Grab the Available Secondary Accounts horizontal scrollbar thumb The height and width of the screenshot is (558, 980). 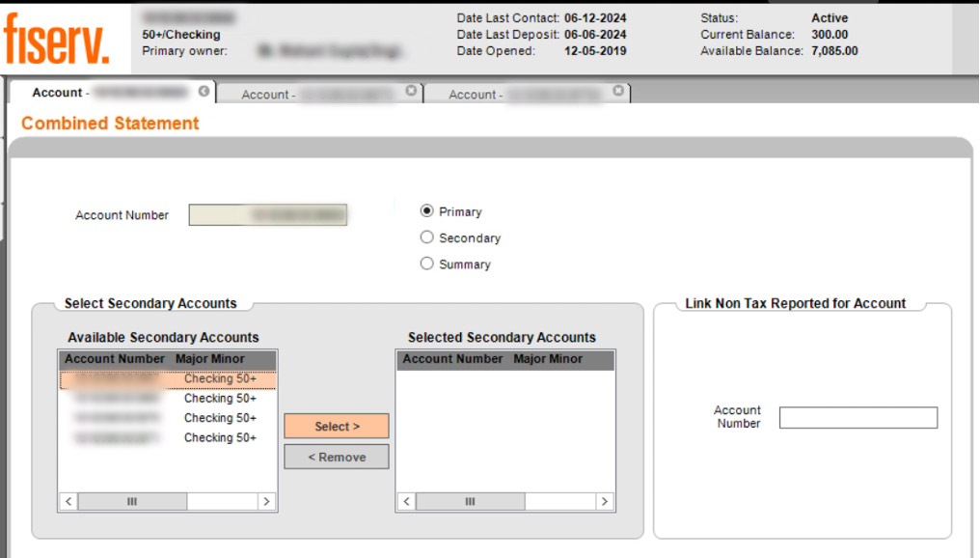point(132,502)
